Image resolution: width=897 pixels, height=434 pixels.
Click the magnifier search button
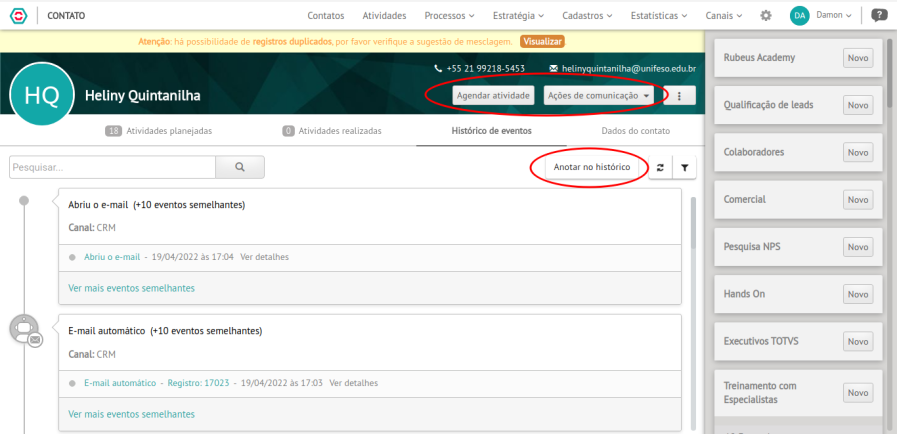[x=240, y=167]
